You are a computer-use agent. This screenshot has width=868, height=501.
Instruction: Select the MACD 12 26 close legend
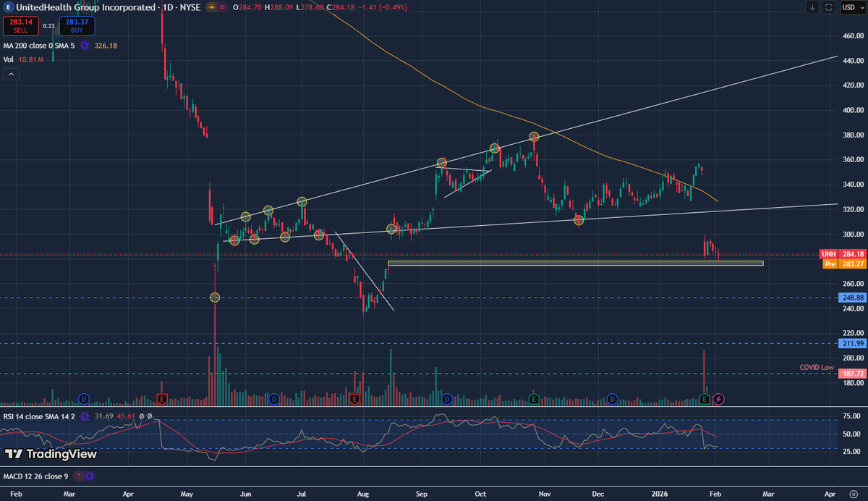(x=36, y=476)
